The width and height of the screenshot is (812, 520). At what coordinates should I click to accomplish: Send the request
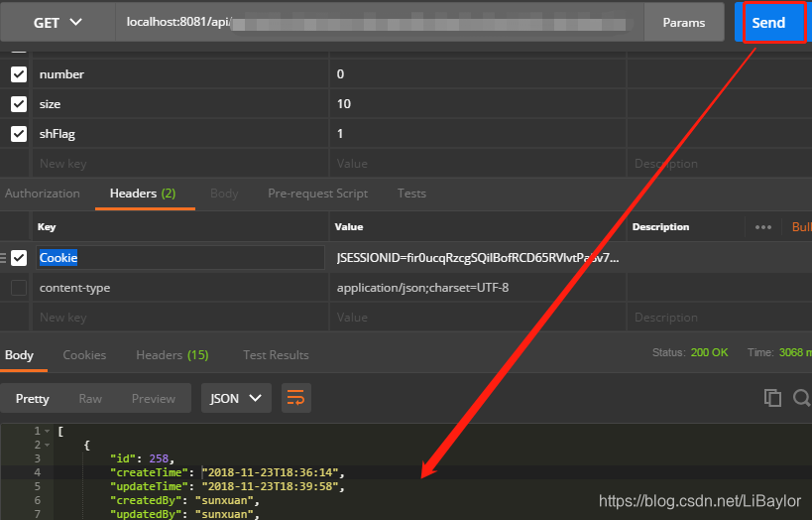(769, 22)
